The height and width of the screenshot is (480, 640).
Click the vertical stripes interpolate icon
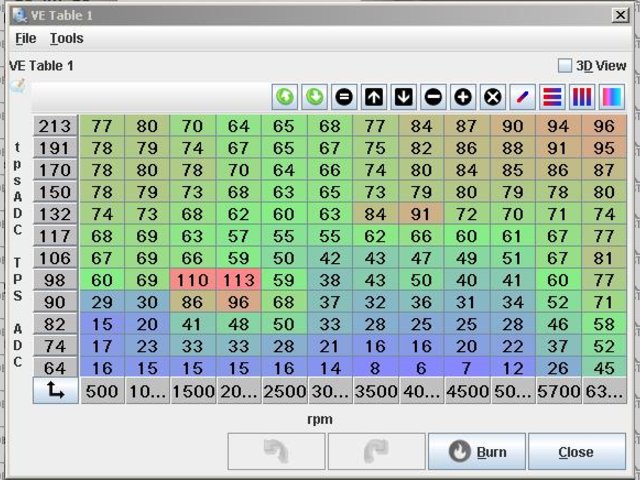pyautogui.click(x=581, y=97)
